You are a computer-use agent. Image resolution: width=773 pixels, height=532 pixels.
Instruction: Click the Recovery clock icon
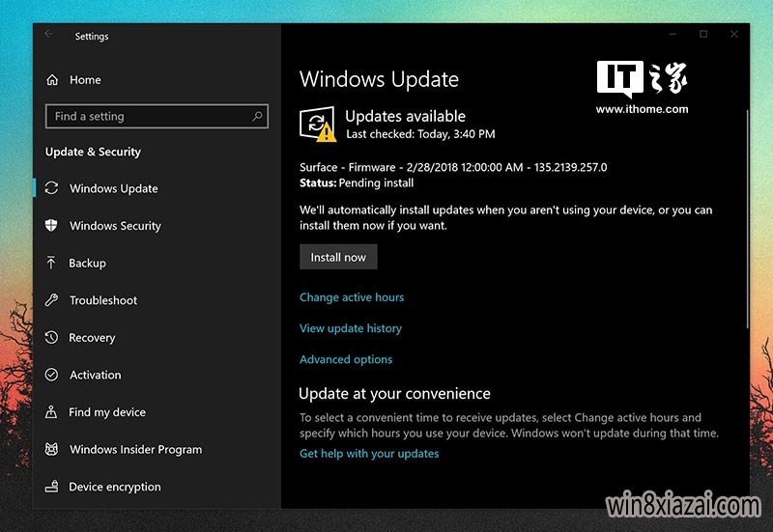click(x=51, y=337)
